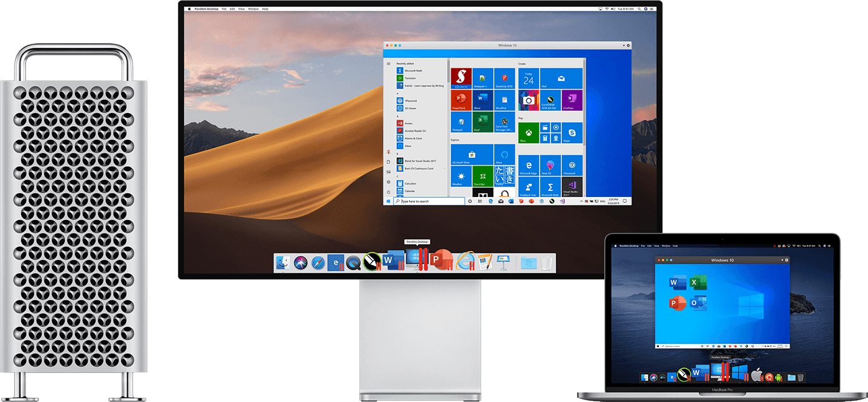Open PowerPoint icon in large monitor dock
The image size is (868, 402).
pyautogui.click(x=443, y=259)
